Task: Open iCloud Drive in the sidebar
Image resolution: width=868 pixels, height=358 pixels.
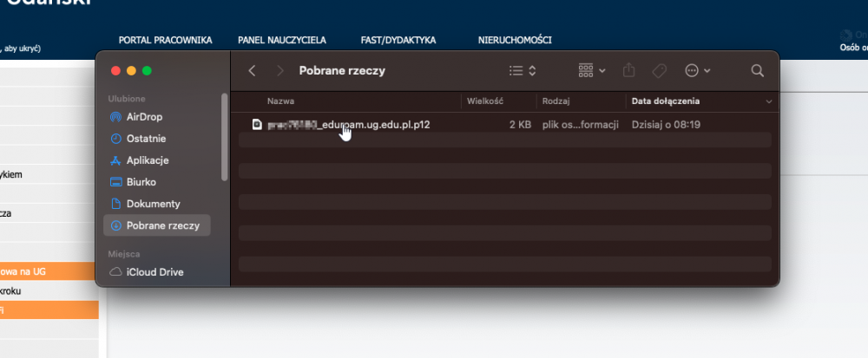Action: coord(155,272)
